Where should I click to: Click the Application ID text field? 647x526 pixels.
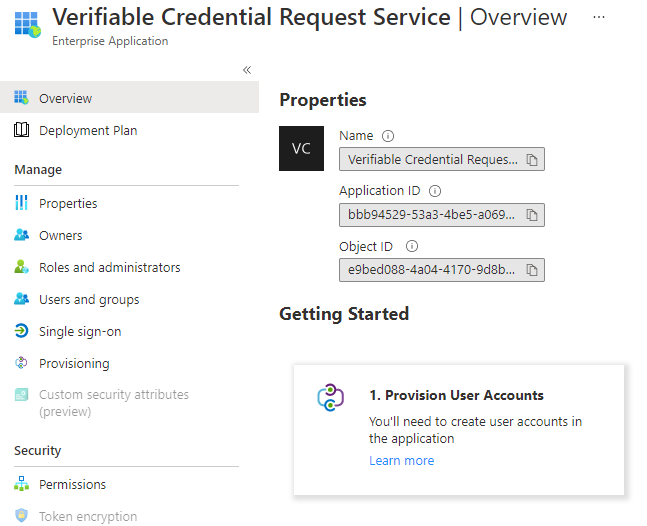point(432,215)
